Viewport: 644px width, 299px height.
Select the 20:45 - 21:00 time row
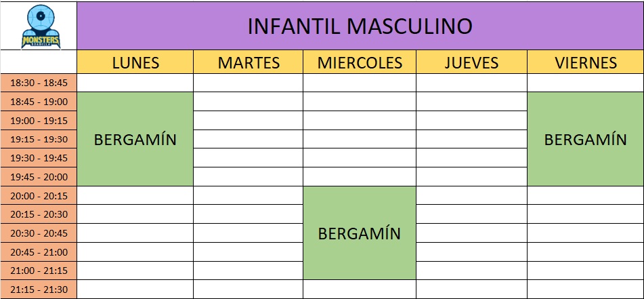click(39, 252)
